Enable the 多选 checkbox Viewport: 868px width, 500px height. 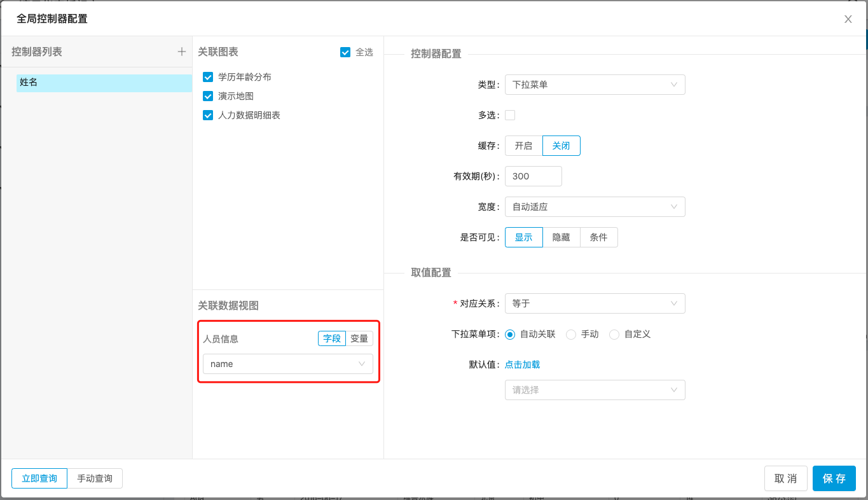tap(510, 115)
